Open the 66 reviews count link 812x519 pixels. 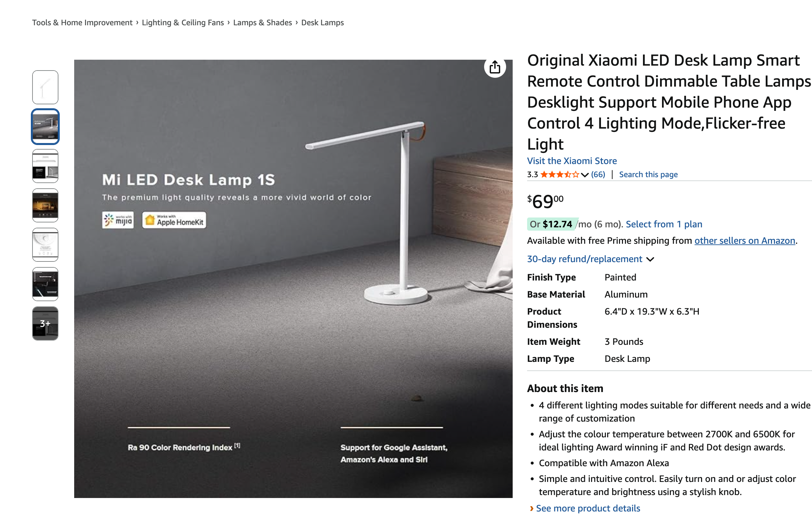click(x=598, y=175)
